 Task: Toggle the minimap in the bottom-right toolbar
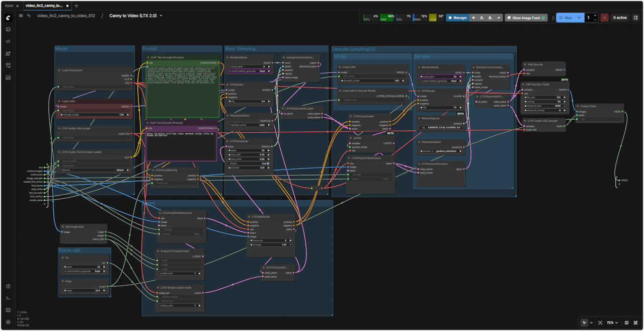click(x=626, y=322)
